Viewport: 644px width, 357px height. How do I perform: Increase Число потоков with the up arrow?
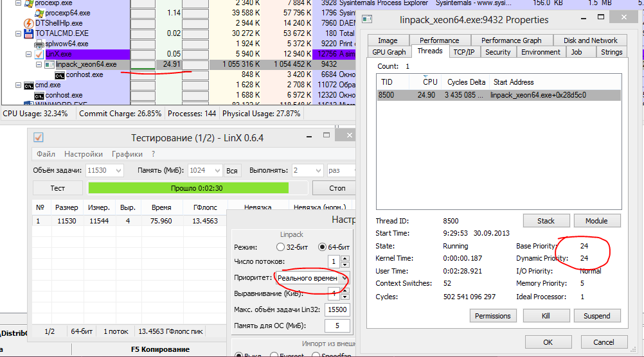(x=345, y=259)
